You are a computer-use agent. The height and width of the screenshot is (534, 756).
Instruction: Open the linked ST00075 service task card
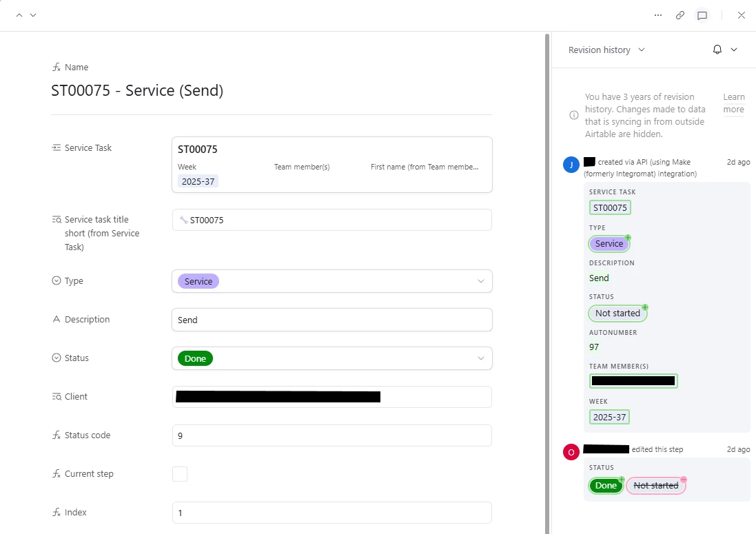point(331,165)
